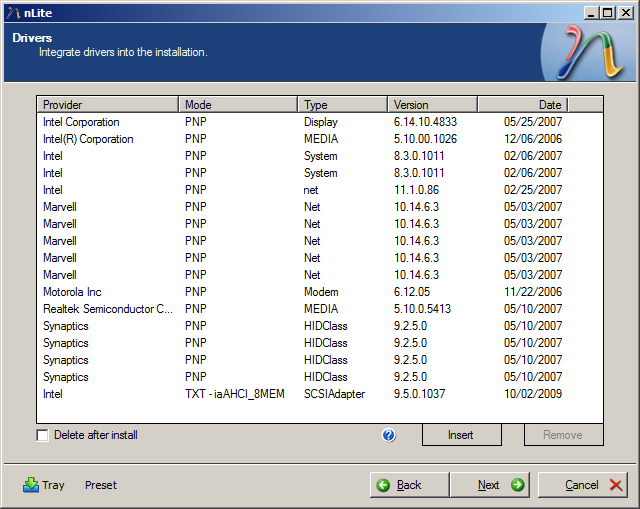Sort drivers by Date column header
Screen dimensions: 640x509
coord(523,105)
